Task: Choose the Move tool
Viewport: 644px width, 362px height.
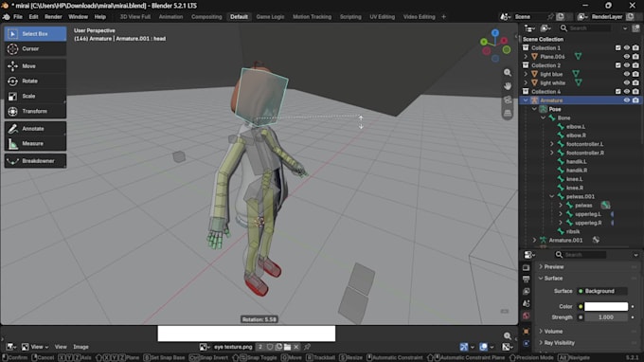Action: click(x=35, y=66)
